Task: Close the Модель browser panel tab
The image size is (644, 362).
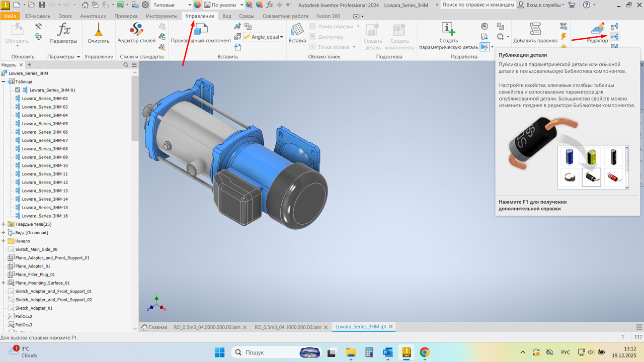Action: [21, 65]
